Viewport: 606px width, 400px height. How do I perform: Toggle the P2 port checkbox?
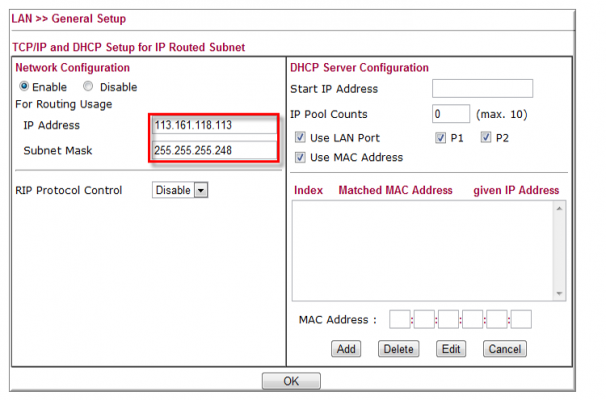(487, 138)
